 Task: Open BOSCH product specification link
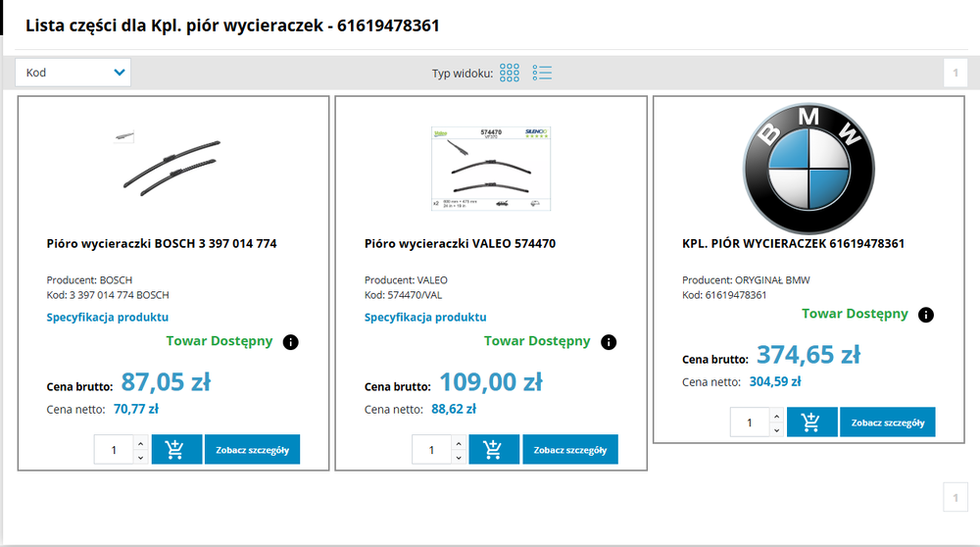108,317
